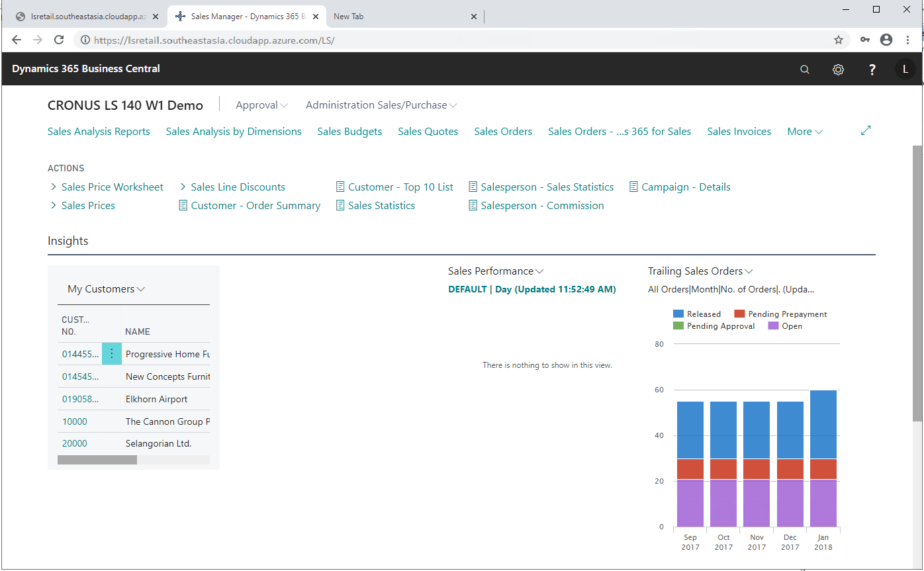Open customer number 019058...

coord(80,399)
